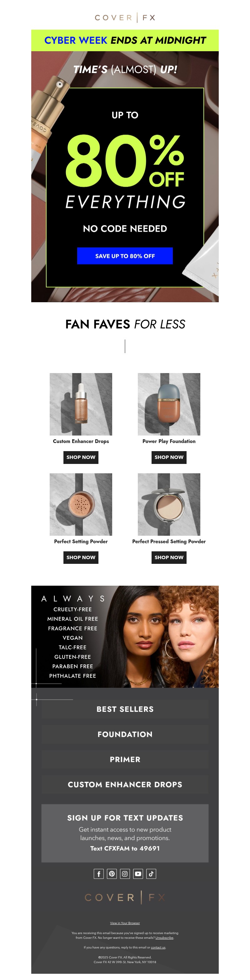Screen dimensions: 250x980
Task: Click the Save Up To 80% Off button
Action: point(125,256)
